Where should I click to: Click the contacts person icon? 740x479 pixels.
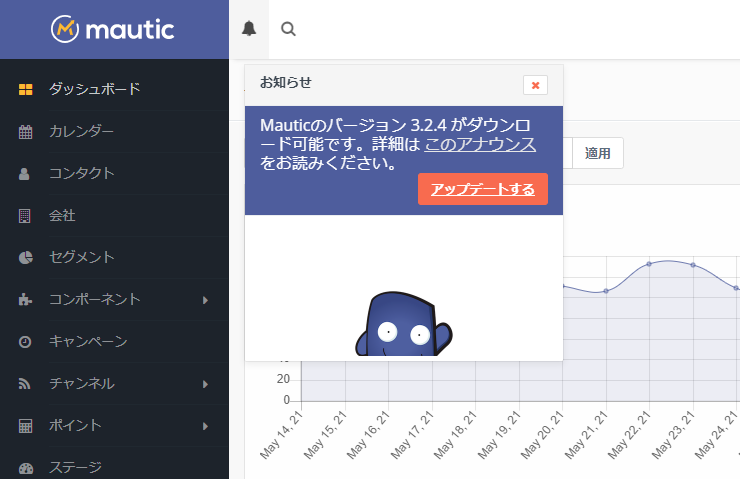(26, 173)
